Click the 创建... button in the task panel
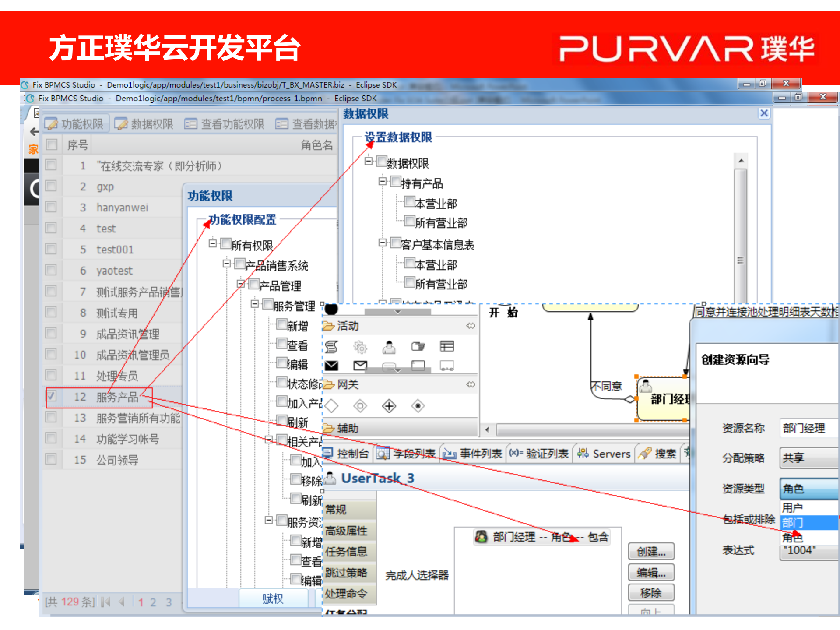840x630 pixels. pyautogui.click(x=651, y=551)
